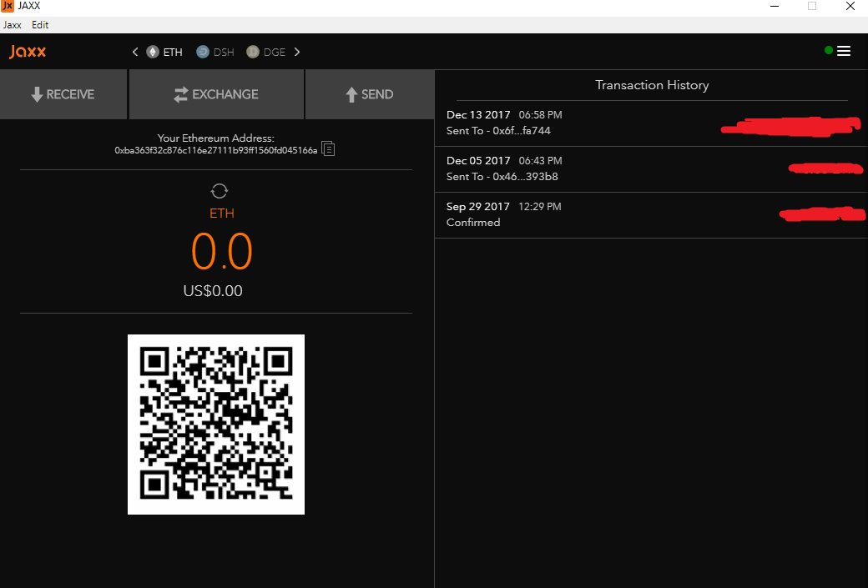Open the Edit menu
This screenshot has width=868, height=588.
[x=40, y=25]
